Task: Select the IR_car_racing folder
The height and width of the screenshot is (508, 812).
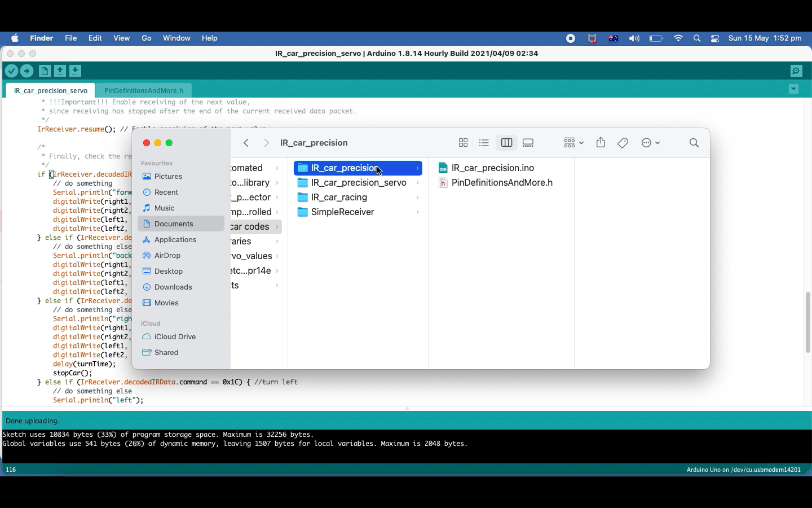Action: (x=358, y=198)
